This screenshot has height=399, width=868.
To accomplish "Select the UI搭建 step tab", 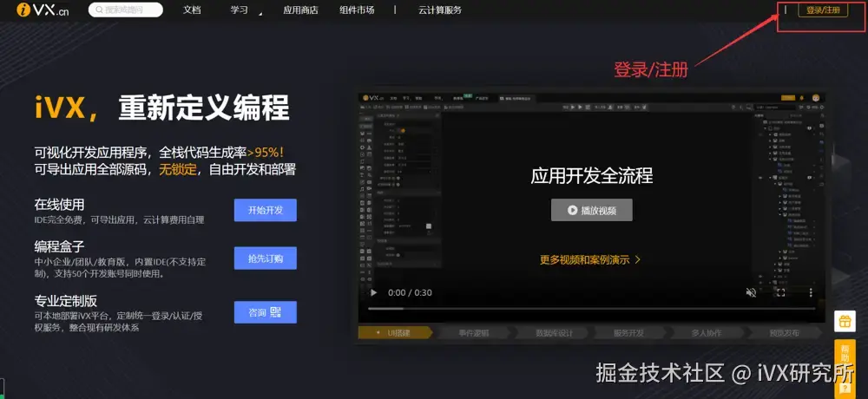I will (395, 332).
